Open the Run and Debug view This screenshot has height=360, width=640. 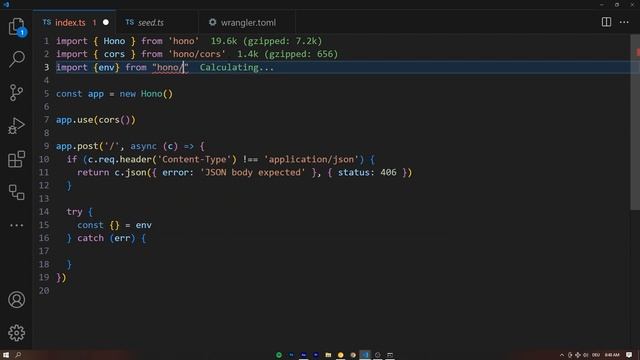point(16,126)
